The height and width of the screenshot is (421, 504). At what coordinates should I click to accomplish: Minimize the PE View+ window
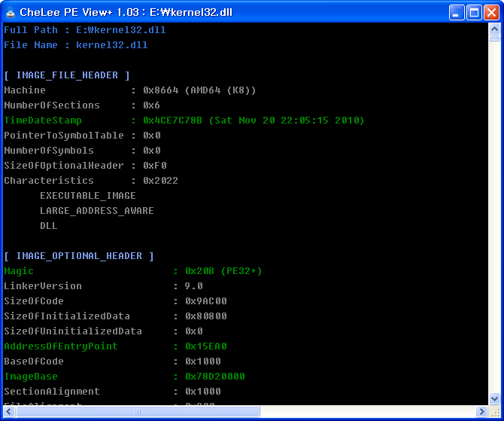(x=457, y=12)
